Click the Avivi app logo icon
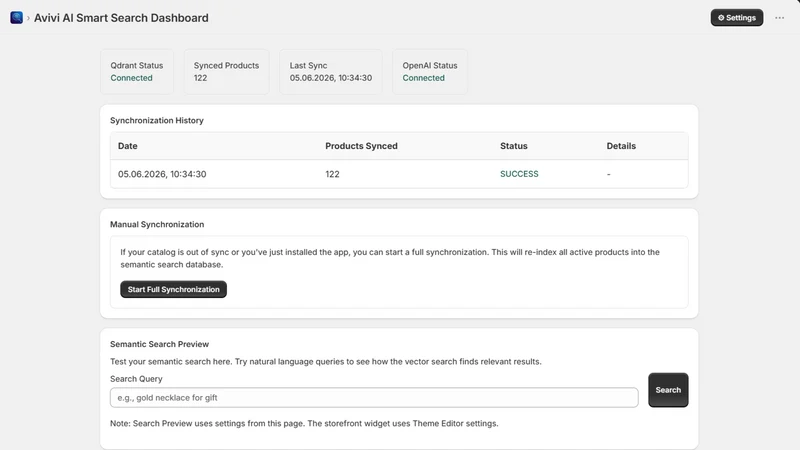 tap(16, 17)
